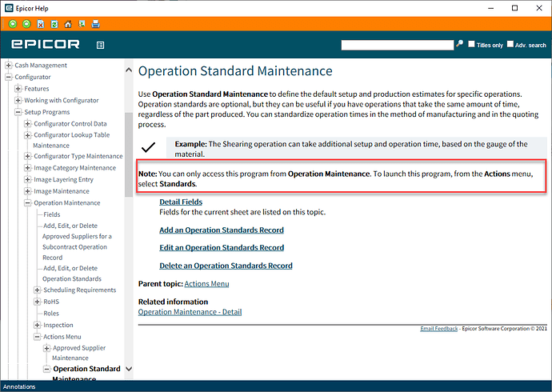The width and height of the screenshot is (552, 392).
Task: Open Delete an Operation Standards Record link
Action: click(226, 266)
